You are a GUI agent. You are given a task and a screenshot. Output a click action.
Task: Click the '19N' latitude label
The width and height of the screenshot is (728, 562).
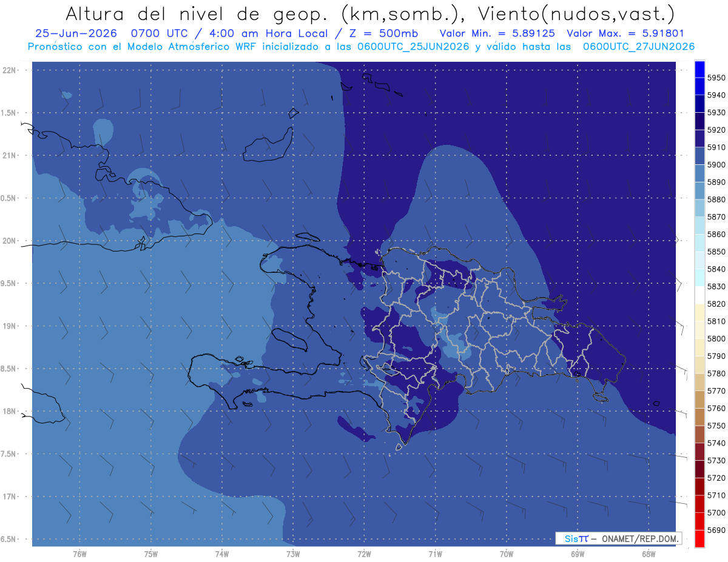pos(10,326)
